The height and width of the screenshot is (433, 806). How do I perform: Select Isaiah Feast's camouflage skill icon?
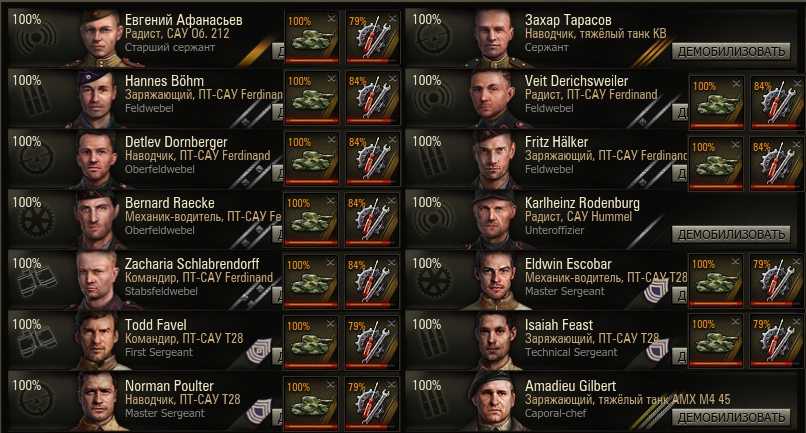click(x=716, y=342)
